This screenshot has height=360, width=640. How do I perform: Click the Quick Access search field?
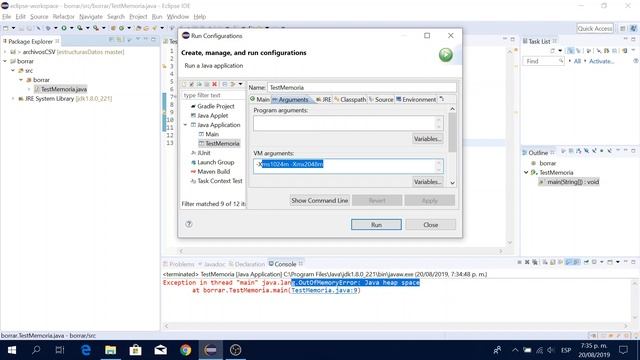click(595, 28)
